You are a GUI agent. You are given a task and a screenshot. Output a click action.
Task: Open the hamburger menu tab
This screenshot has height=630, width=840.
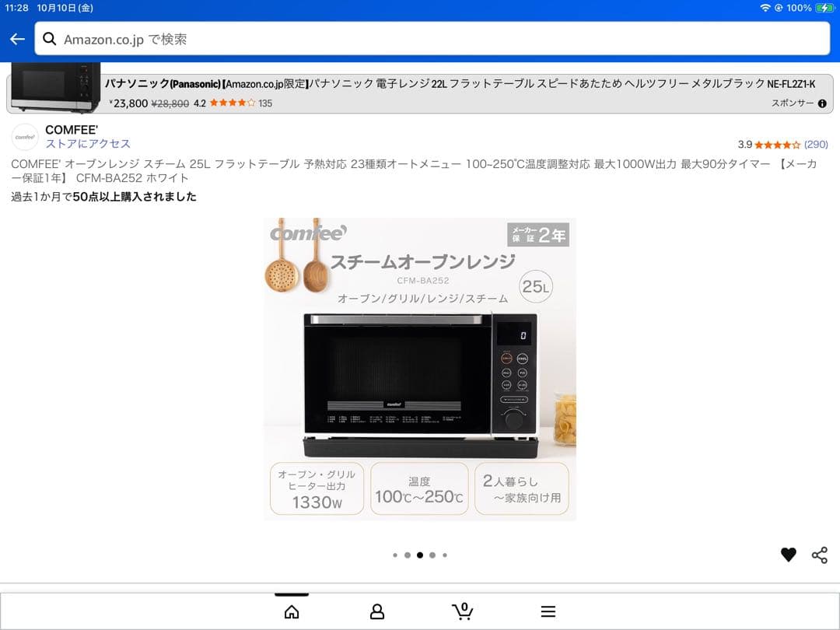pos(548,611)
